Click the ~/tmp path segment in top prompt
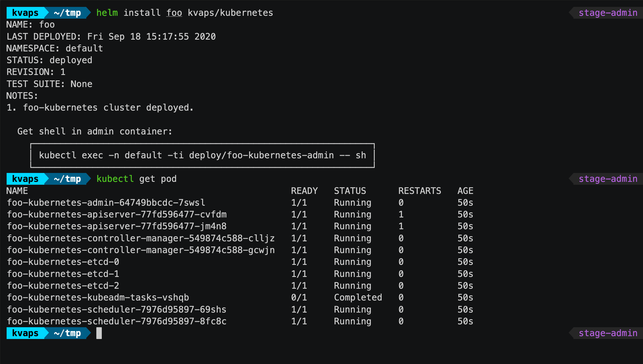This screenshot has width=643, height=364. 67,13
